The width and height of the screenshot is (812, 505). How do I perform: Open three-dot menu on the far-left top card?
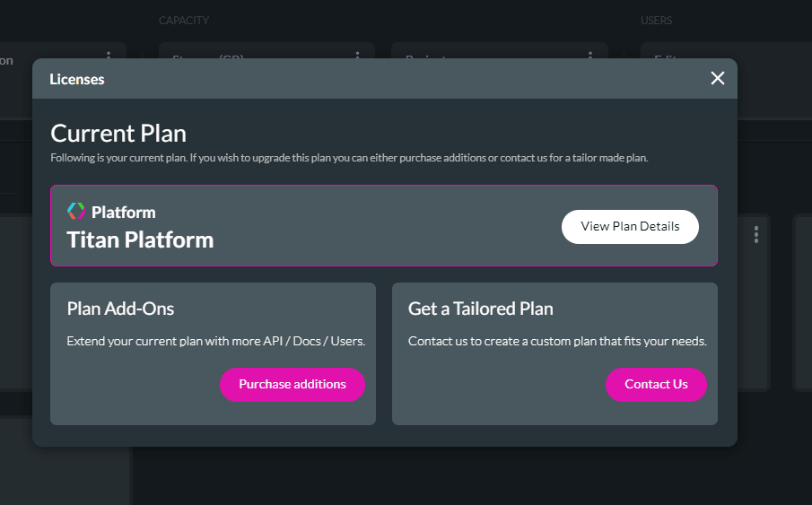109,56
